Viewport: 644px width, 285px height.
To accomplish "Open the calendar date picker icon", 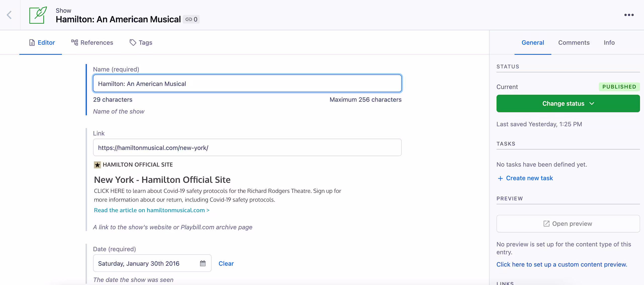I will pyautogui.click(x=203, y=263).
